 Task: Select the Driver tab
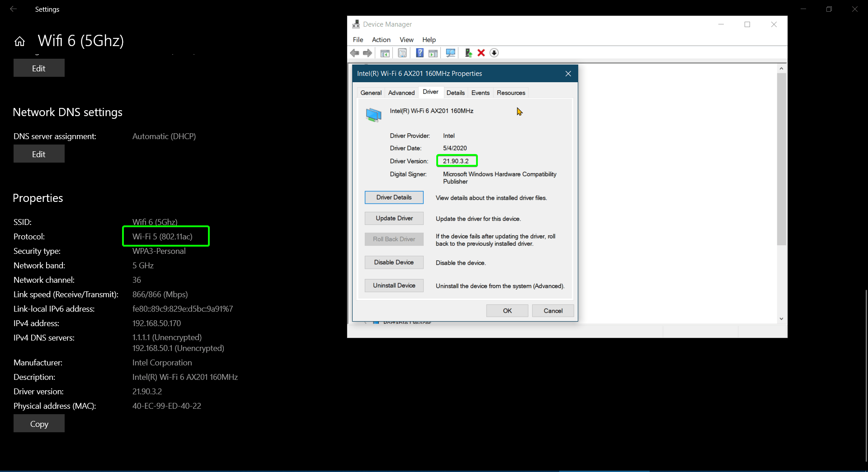[431, 92]
